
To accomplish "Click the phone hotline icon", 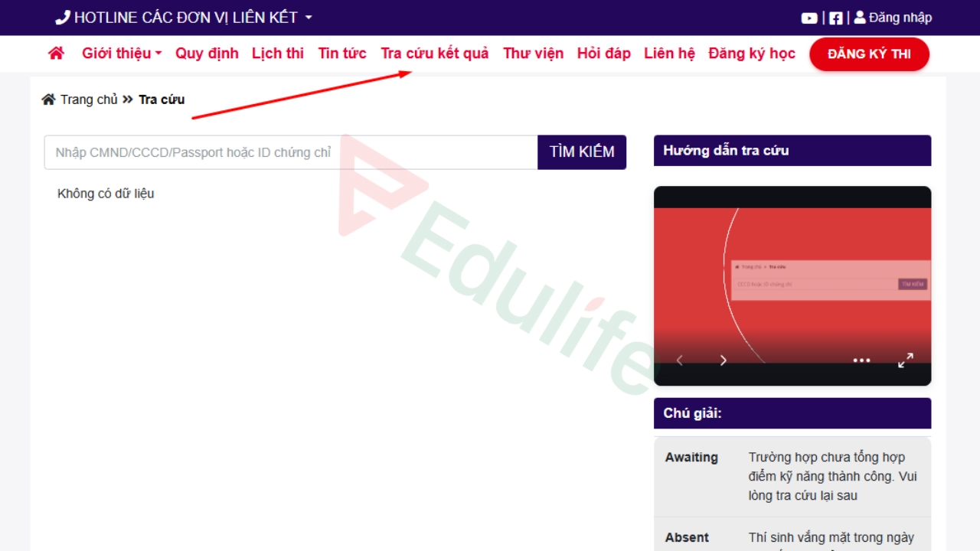I will (x=63, y=18).
